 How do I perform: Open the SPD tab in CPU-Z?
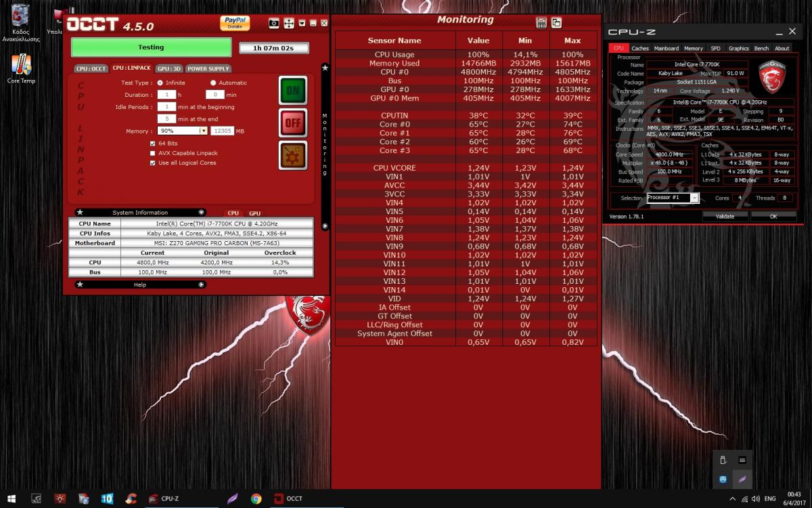pos(715,48)
